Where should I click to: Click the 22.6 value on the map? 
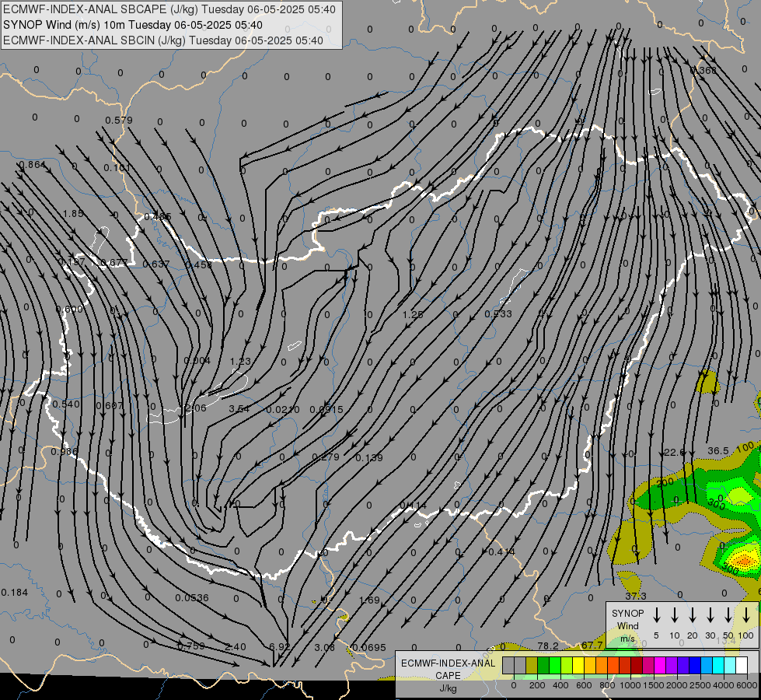[674, 452]
